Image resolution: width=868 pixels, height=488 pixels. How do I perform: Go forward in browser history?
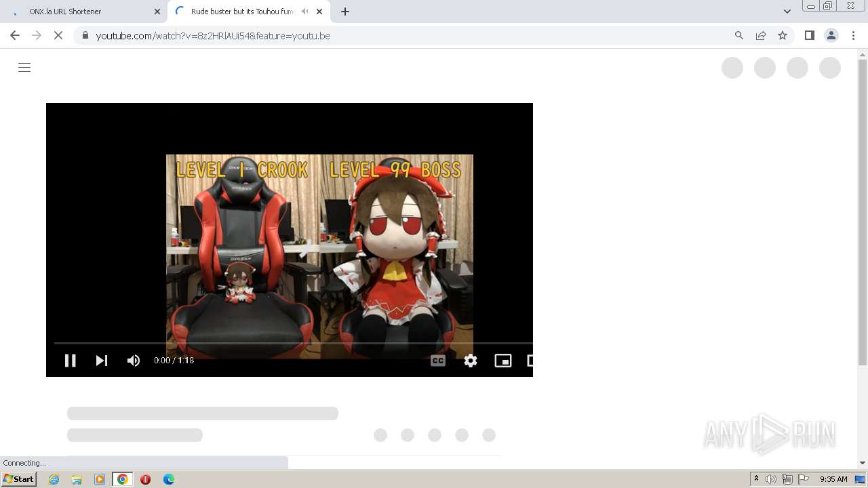click(x=37, y=35)
